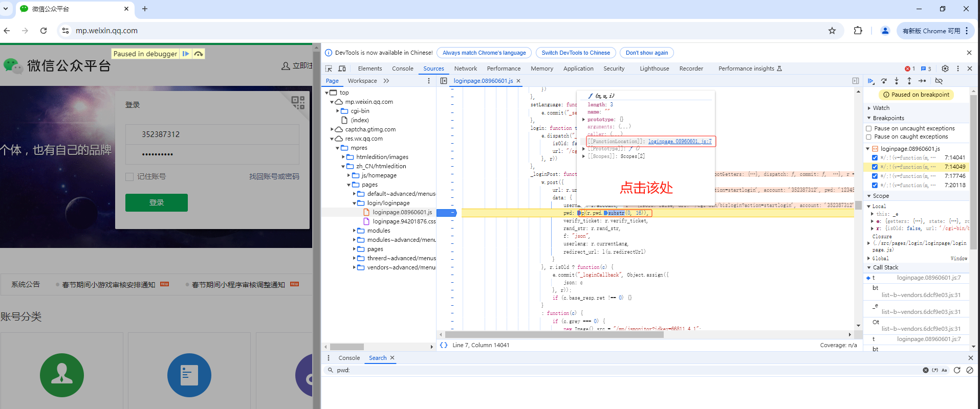This screenshot has height=409, width=980.
Task: Expand the captcha.gtimg.com domain node
Action: coord(332,129)
